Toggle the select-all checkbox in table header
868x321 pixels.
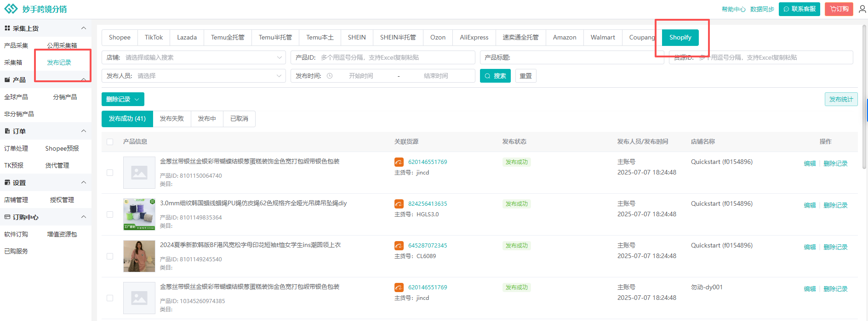(110, 142)
